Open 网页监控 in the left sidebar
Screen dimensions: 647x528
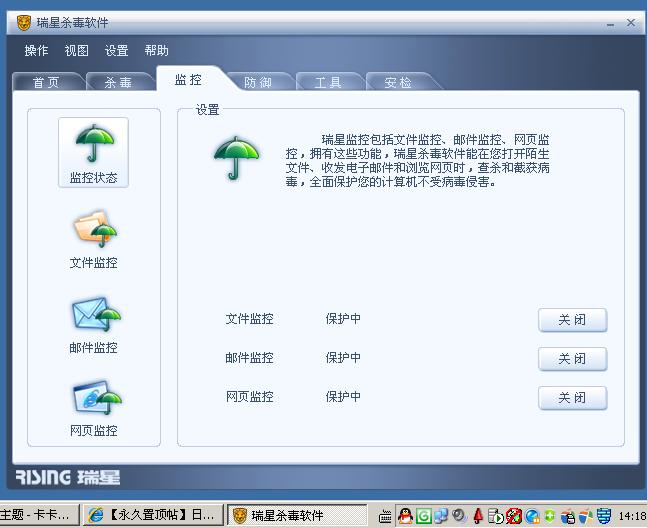[94, 408]
